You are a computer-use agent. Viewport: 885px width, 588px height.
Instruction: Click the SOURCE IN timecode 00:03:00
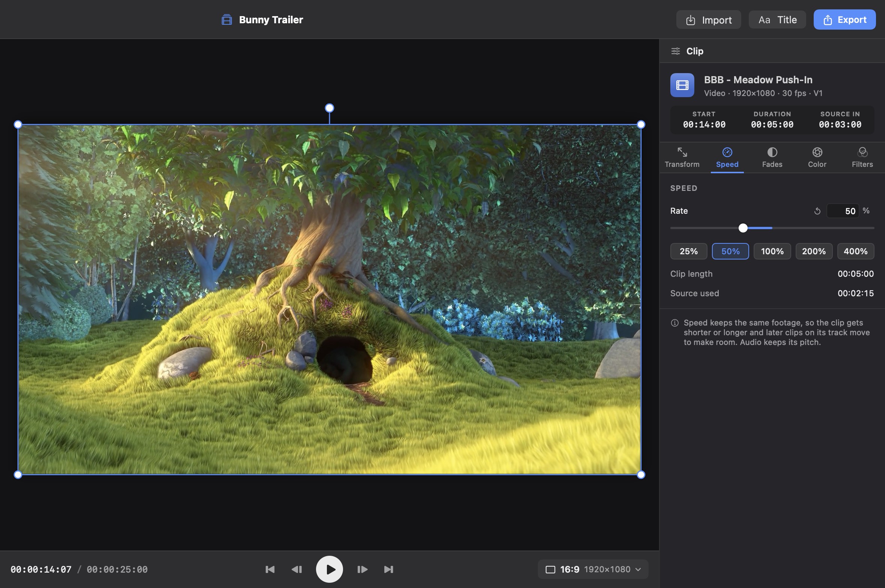[840, 124]
